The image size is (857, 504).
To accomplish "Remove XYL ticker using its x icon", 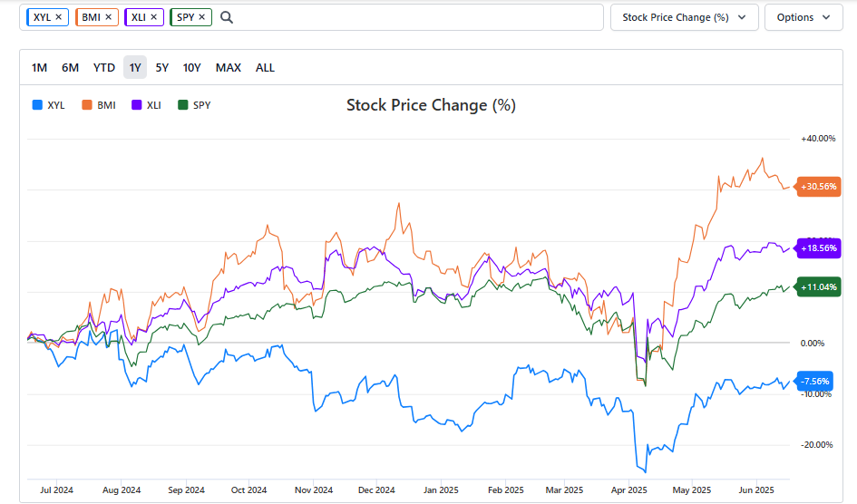I will [x=59, y=17].
